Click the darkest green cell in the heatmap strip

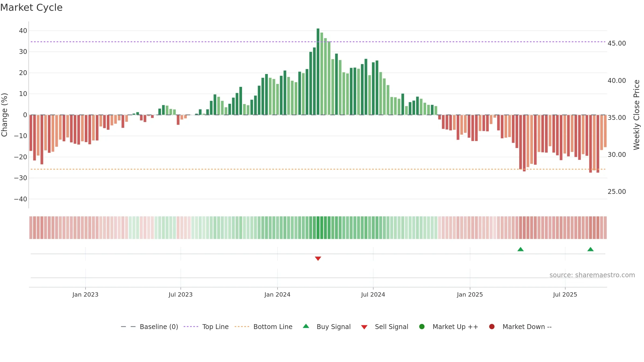coord(318,228)
